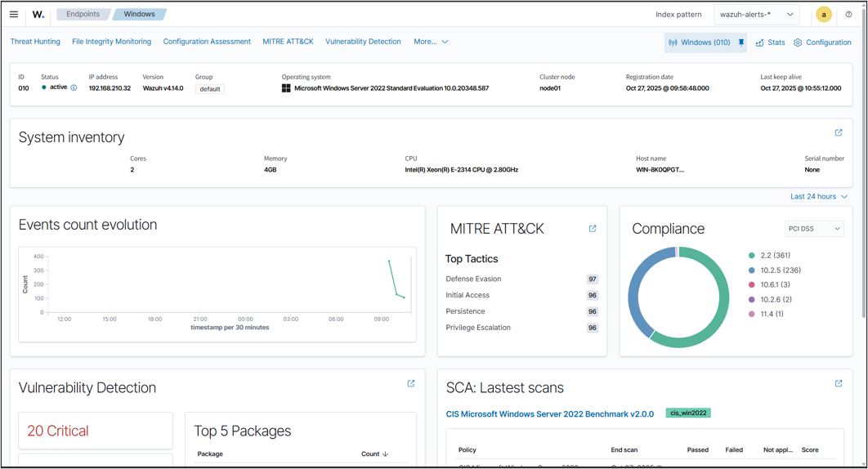Open SCA Lastest scans external link icon

[x=839, y=384]
